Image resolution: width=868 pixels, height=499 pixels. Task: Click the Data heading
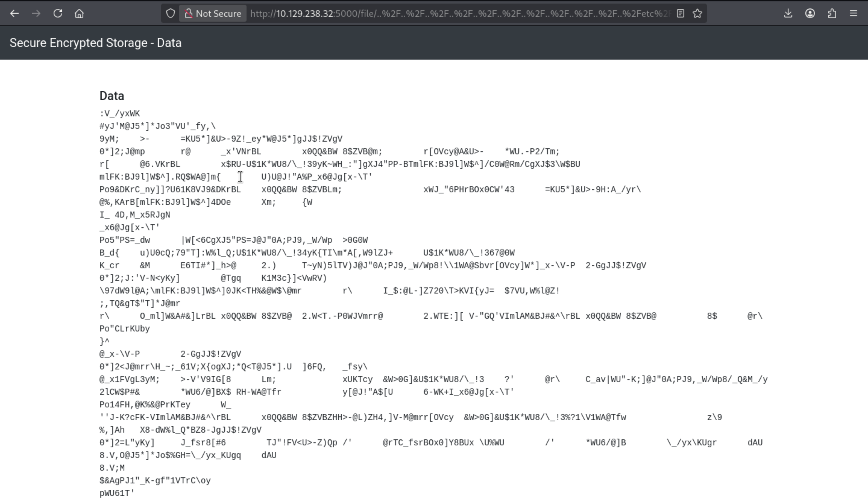112,96
